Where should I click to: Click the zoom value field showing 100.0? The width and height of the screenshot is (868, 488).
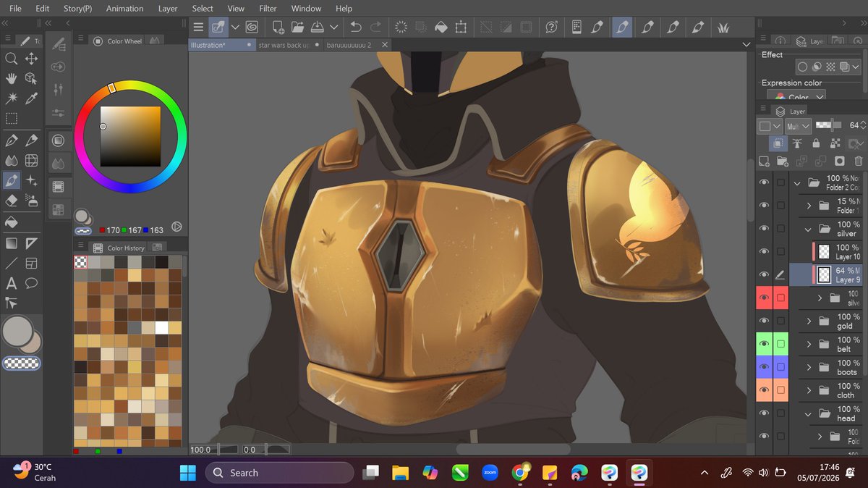click(202, 450)
